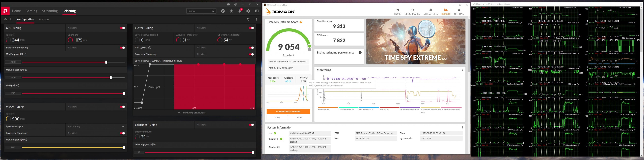Switch to Streaming tab in Radeon Software
This screenshot has height=160, width=644.
pos(50,11)
